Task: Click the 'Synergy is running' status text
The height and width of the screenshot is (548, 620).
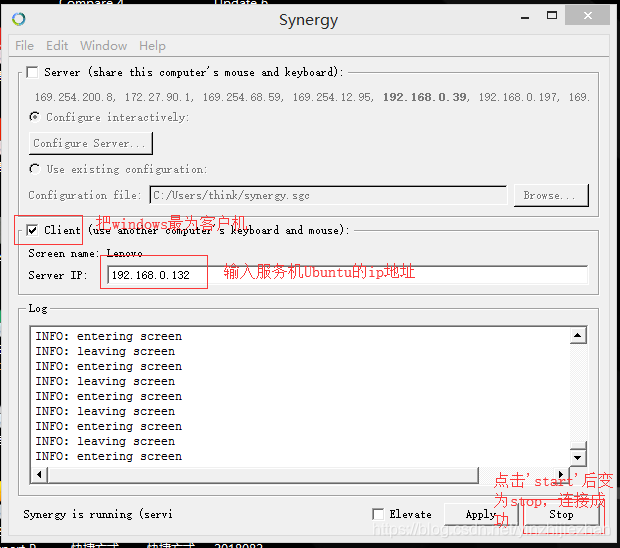Action: click(x=98, y=514)
